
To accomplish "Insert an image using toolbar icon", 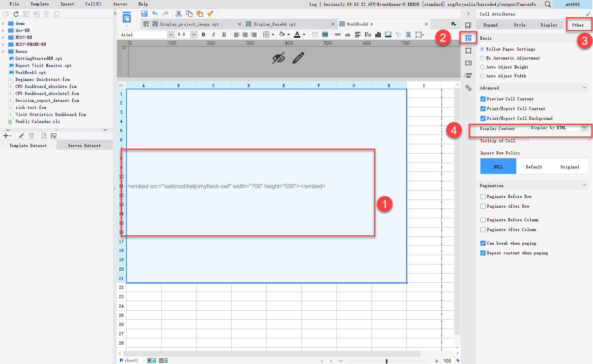I will pos(388,35).
